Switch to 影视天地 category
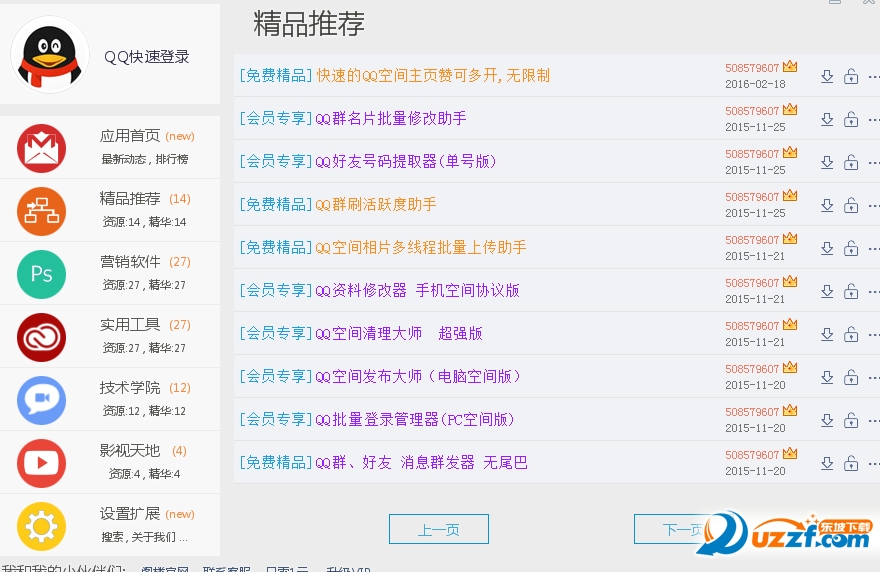The height and width of the screenshot is (572, 880). click(x=130, y=450)
